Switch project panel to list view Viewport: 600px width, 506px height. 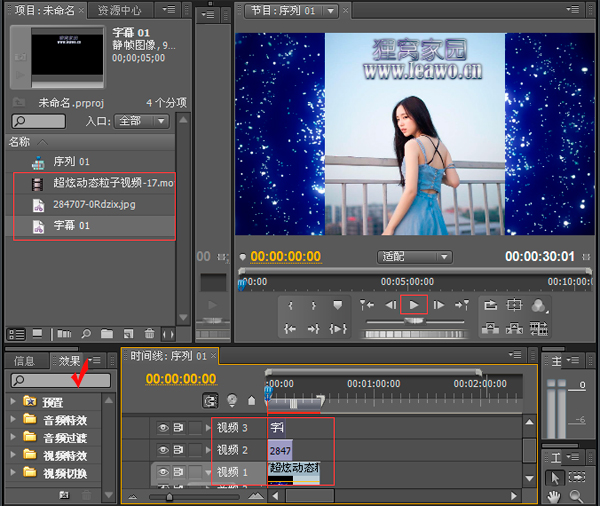16,334
